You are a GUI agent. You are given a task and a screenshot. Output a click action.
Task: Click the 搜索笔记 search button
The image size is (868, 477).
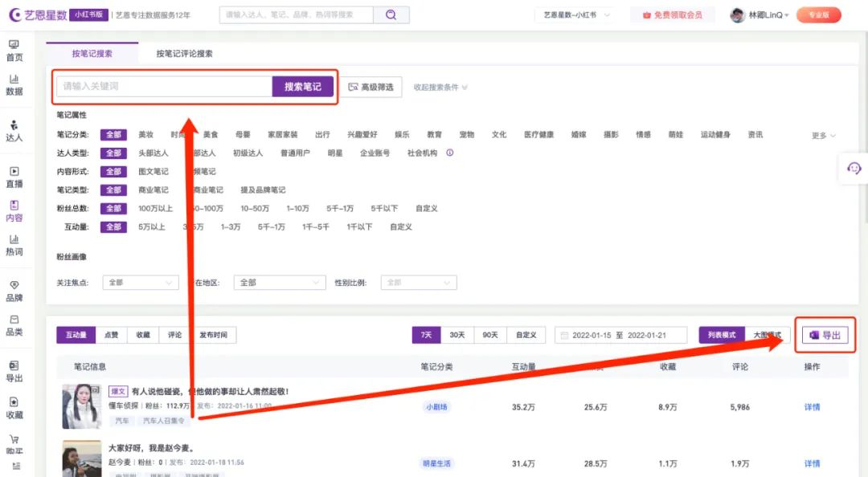pos(301,85)
